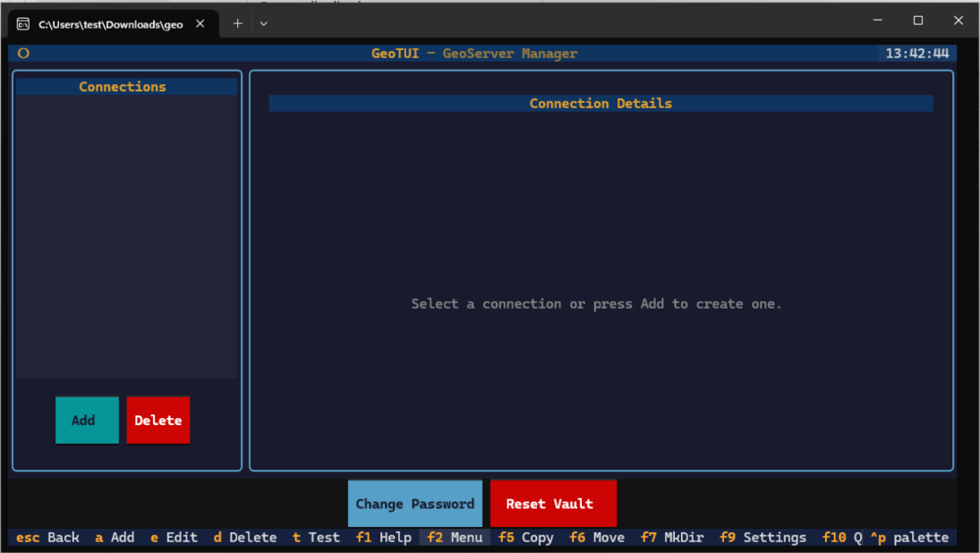Close the C:\Users\test\Downloads\geo tab
This screenshot has height=553, width=980.
200,24
